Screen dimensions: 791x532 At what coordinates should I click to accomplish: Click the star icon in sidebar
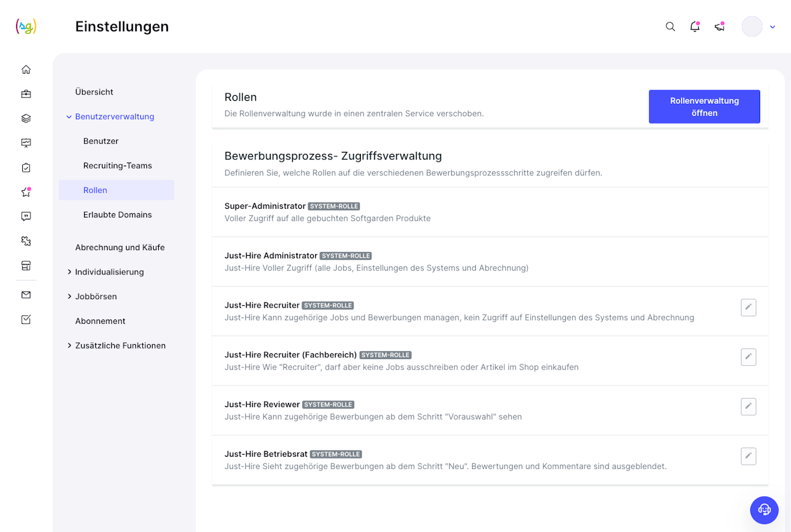click(26, 192)
